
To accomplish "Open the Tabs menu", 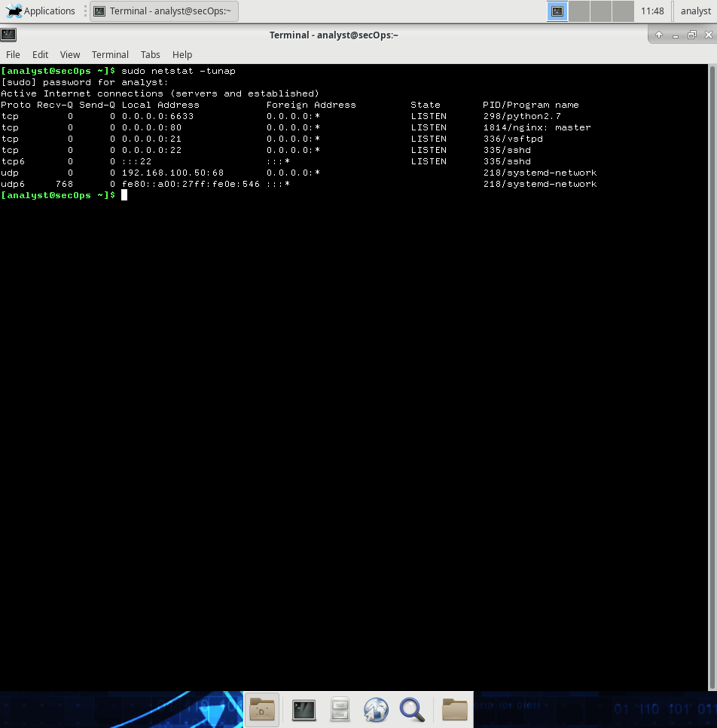I will click(x=151, y=55).
